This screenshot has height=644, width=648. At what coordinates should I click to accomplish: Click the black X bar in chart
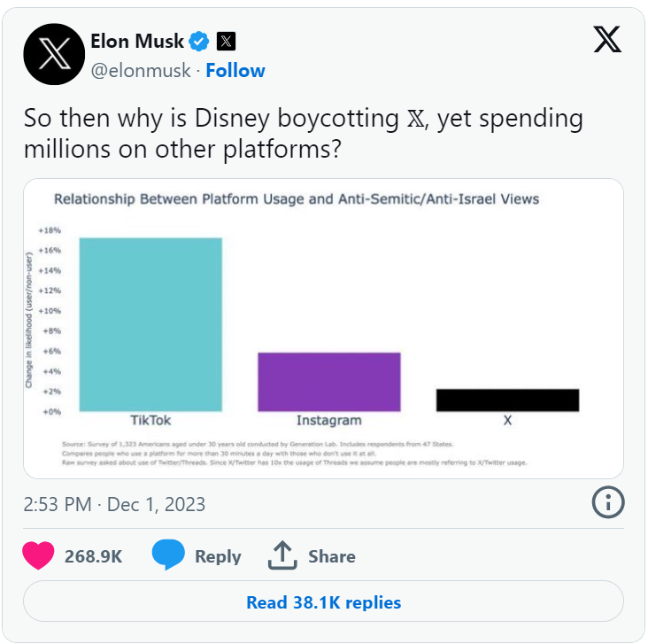(x=508, y=400)
